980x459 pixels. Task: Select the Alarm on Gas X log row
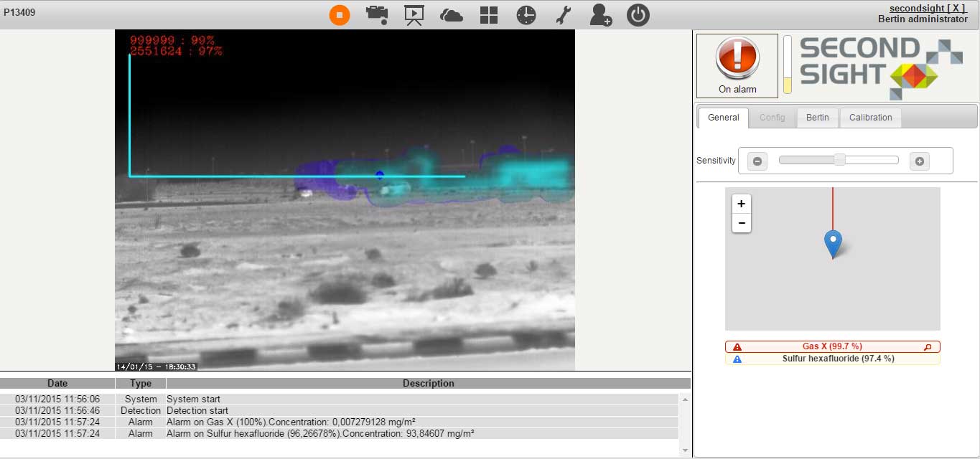coord(339,422)
